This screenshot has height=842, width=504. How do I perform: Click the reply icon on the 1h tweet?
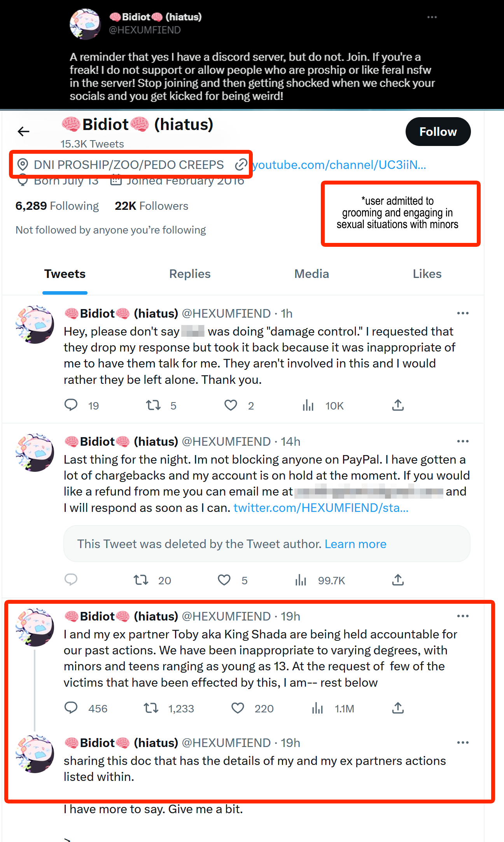click(71, 405)
